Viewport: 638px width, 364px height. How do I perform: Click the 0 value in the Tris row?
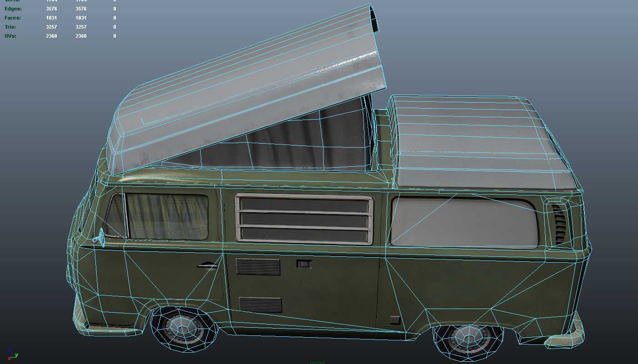coord(115,27)
